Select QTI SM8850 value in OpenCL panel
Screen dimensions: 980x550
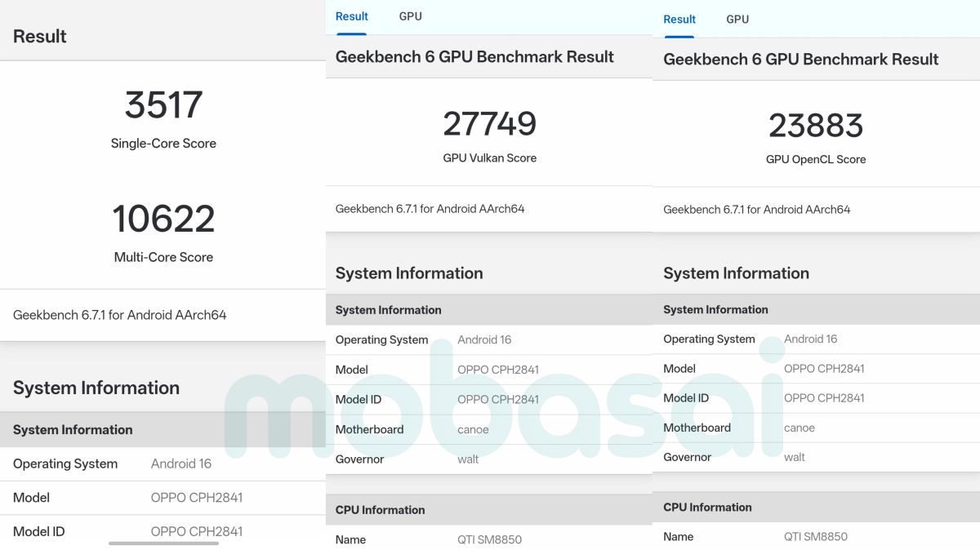(x=816, y=537)
